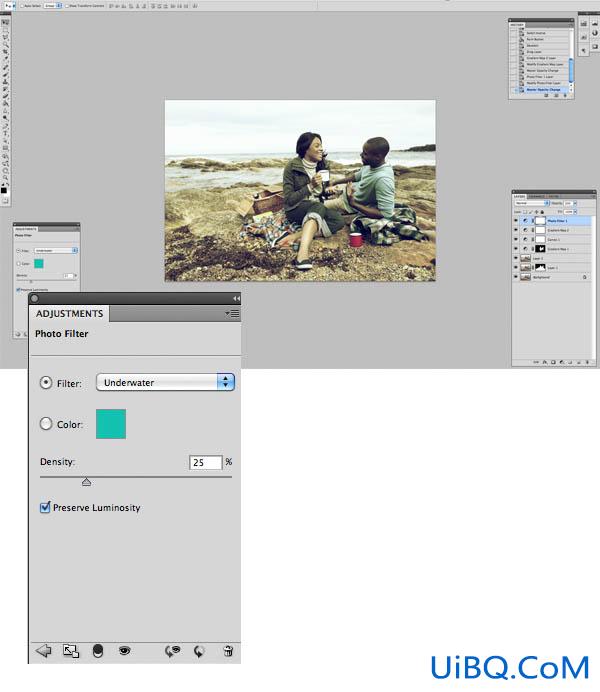Toggle the Show Transform Controls checkbox
Viewport: 600px width, 692px height.
(x=67, y=6)
